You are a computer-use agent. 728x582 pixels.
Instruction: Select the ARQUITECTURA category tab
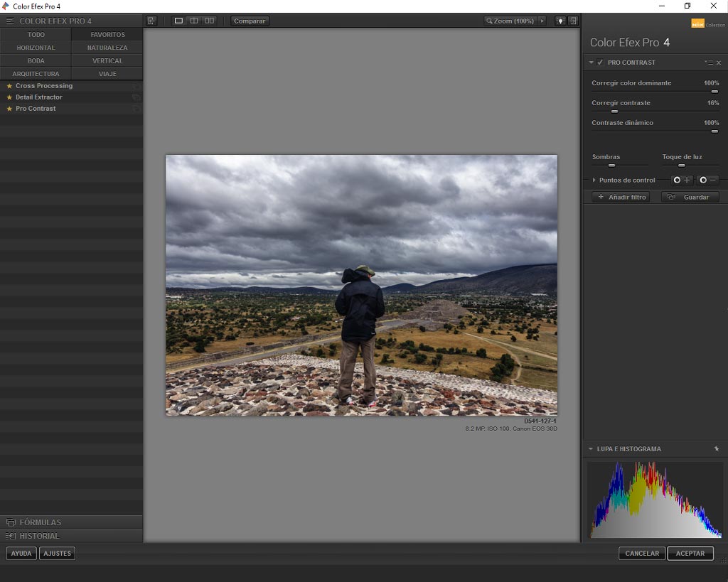pos(36,74)
